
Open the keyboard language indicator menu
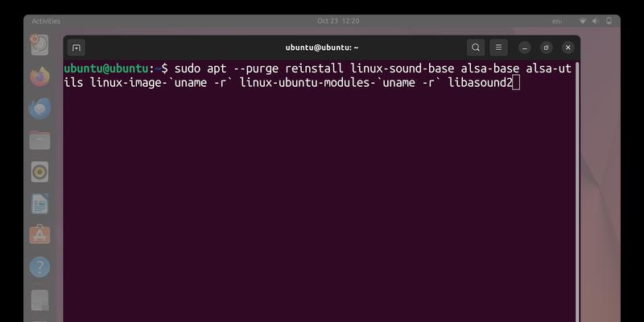coord(557,22)
